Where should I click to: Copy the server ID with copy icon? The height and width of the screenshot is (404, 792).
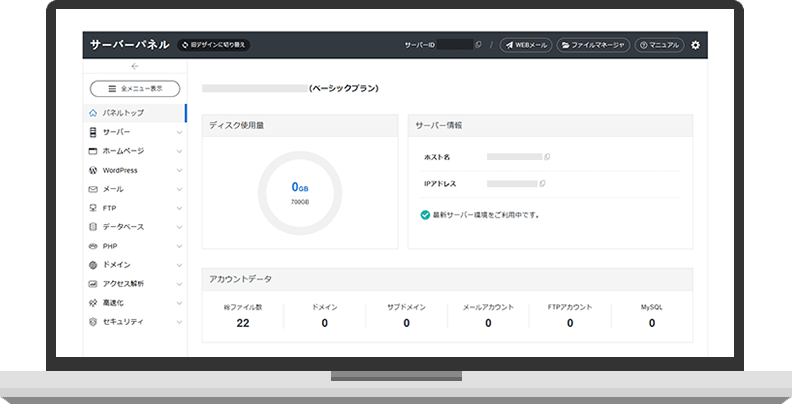click(x=478, y=45)
